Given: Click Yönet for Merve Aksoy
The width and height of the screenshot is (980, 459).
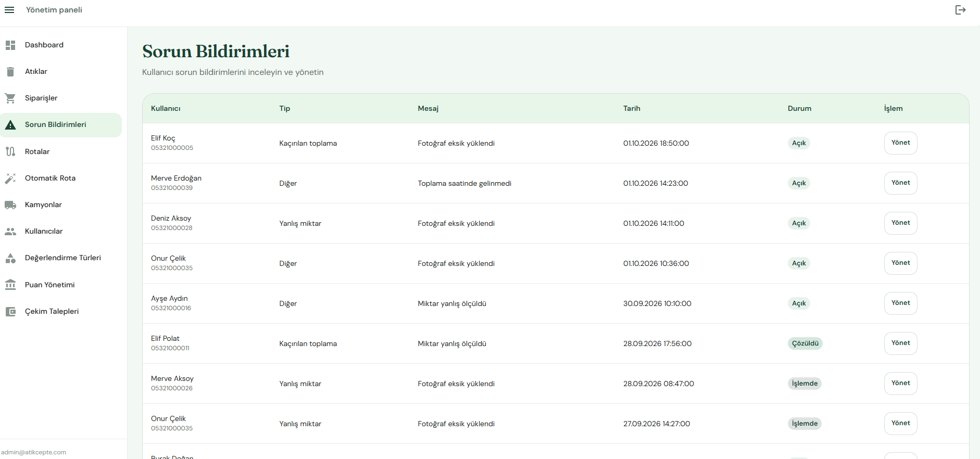Looking at the screenshot, I should pos(900,384).
